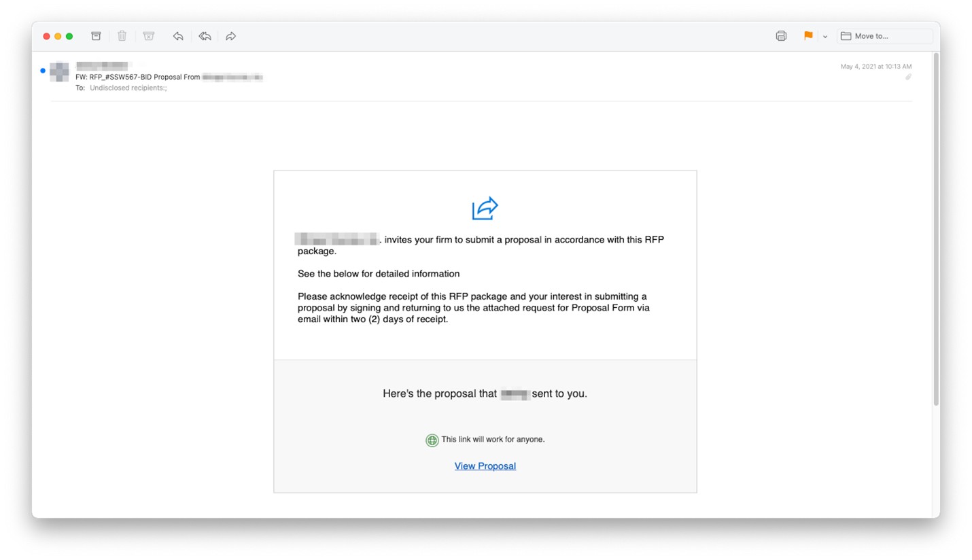Screen dimensions: 972x560
Task: Minimize the mail window
Action: [x=58, y=36]
